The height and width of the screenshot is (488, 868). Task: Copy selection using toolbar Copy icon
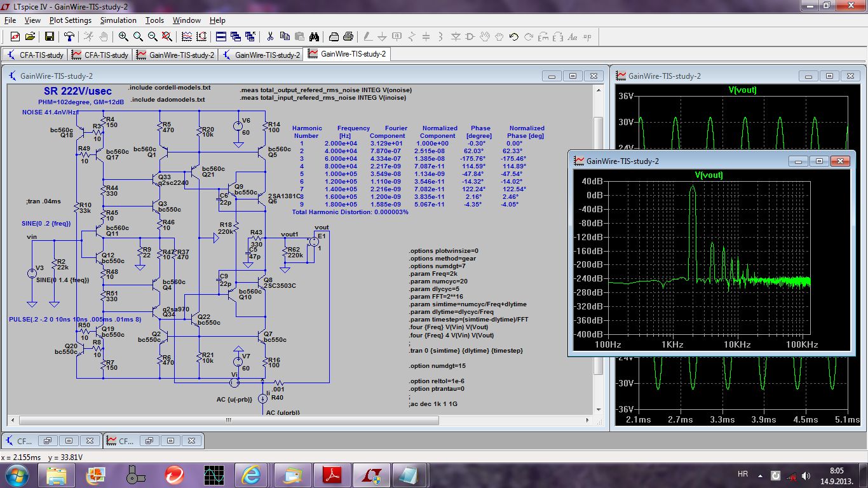click(x=285, y=37)
